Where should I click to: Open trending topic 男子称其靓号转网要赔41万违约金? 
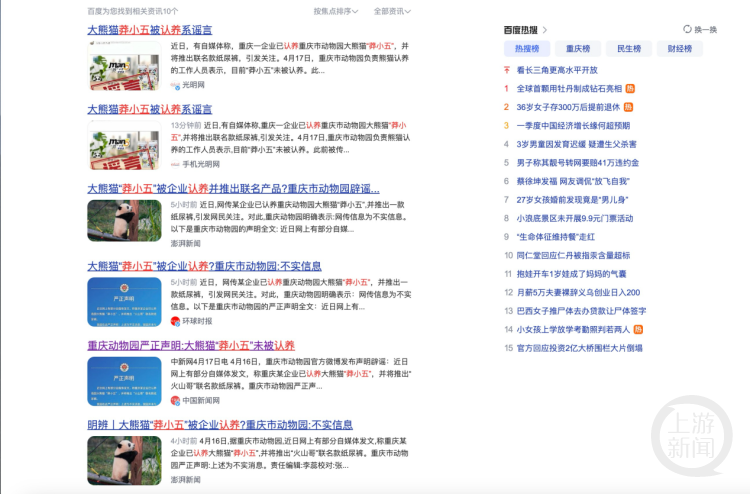(578, 163)
